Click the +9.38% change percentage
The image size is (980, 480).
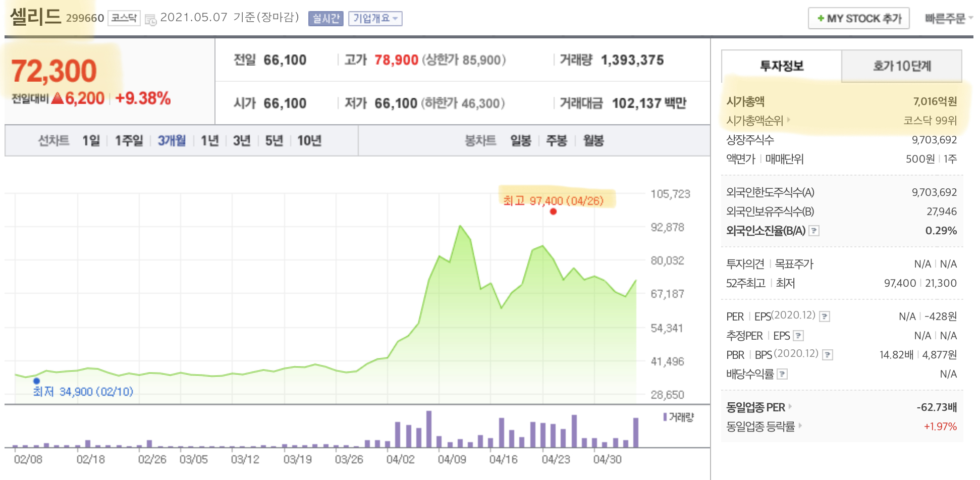[x=143, y=98]
